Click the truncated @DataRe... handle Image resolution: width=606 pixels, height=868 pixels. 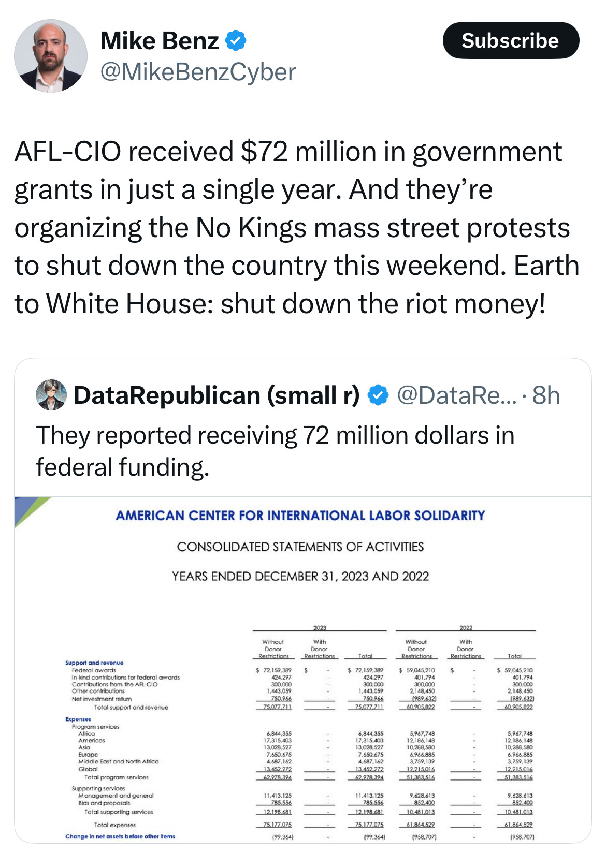(456, 395)
